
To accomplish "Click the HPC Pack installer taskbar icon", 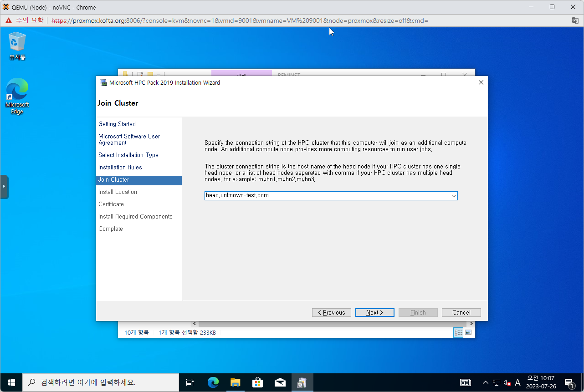I will point(302,382).
